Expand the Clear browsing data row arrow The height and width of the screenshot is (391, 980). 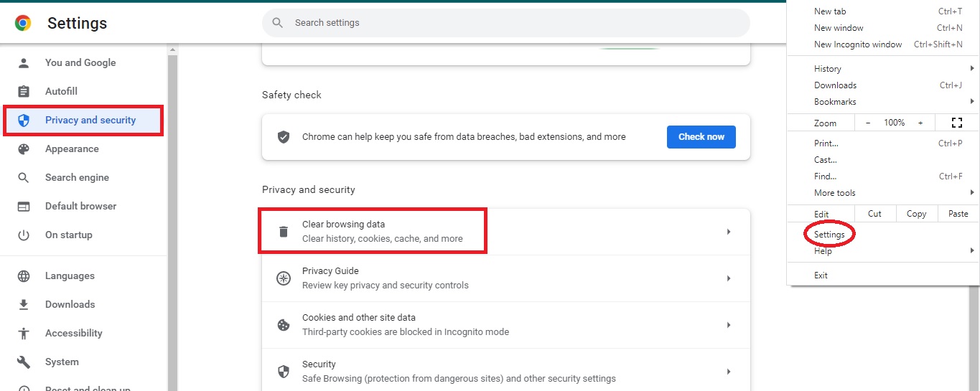729,232
